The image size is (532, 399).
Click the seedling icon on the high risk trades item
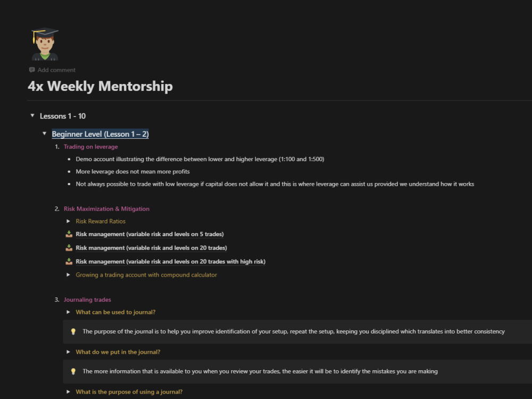(x=69, y=261)
